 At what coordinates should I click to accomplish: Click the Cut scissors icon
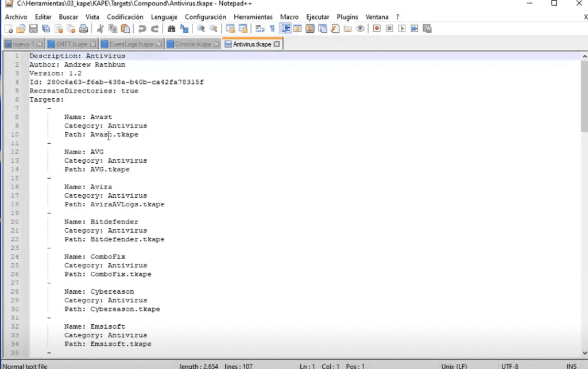tap(100, 29)
